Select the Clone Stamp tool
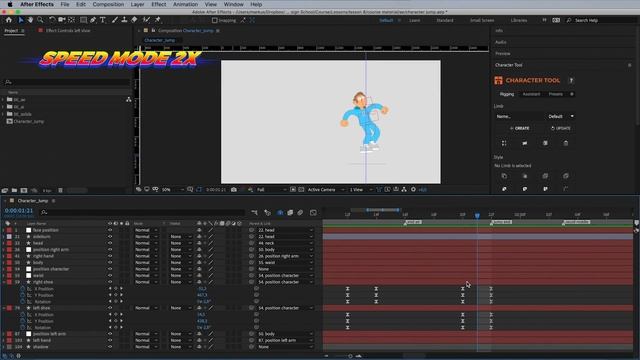Image resolution: width=640 pixels, height=360 pixels. 124,20
